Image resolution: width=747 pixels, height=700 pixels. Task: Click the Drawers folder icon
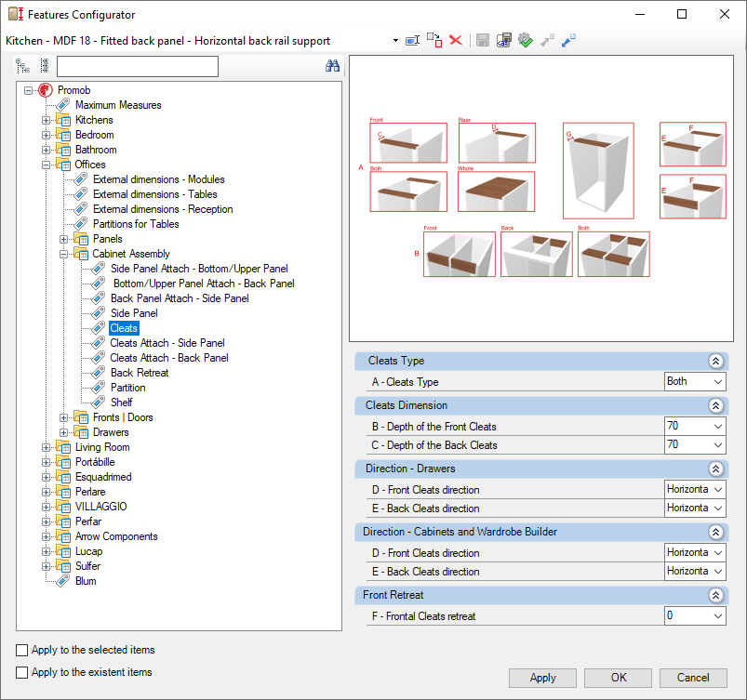tap(81, 432)
